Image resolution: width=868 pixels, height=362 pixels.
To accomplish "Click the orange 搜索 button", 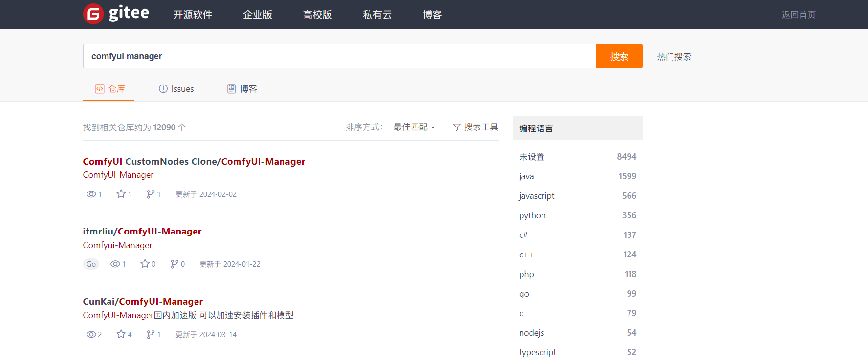I will (619, 56).
